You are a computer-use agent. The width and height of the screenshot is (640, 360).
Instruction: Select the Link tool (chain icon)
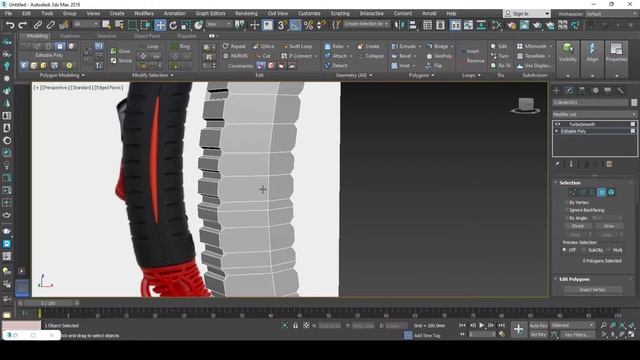(x=38, y=25)
